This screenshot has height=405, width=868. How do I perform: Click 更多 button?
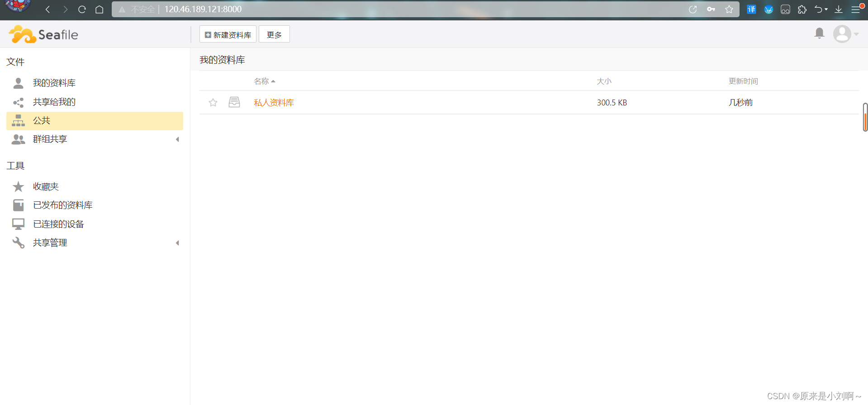274,34
